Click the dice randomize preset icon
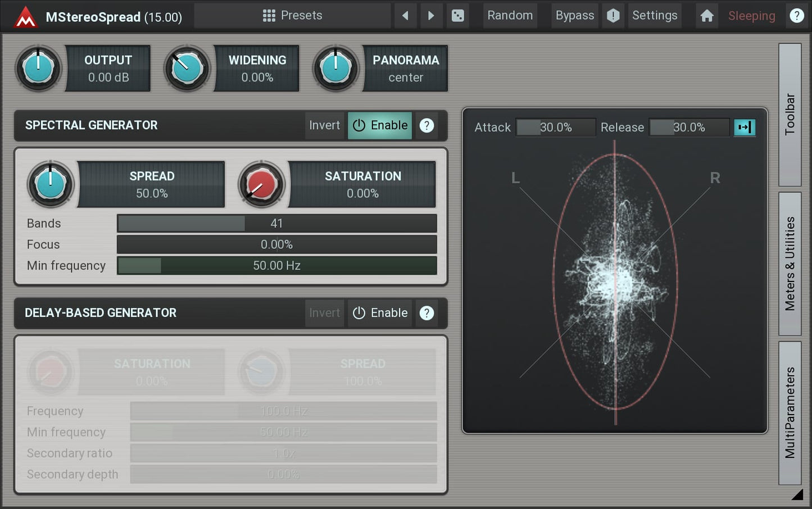Screen dimensions: 812x509 tap(458, 16)
